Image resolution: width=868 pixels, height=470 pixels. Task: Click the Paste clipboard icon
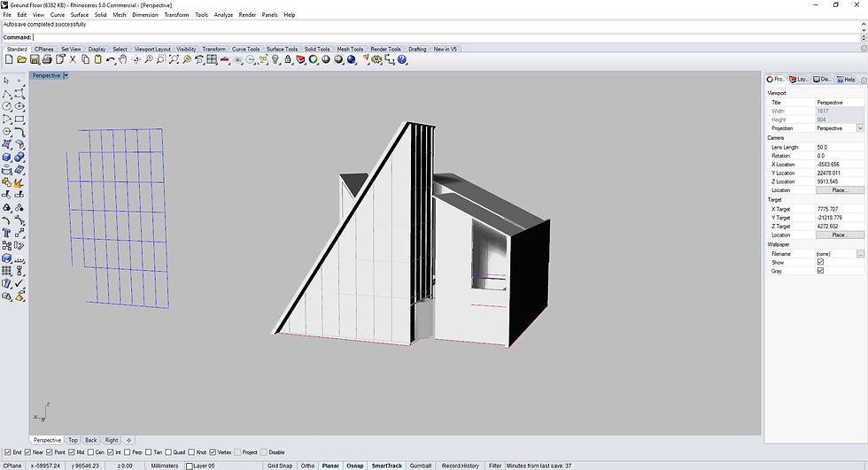tap(98, 59)
